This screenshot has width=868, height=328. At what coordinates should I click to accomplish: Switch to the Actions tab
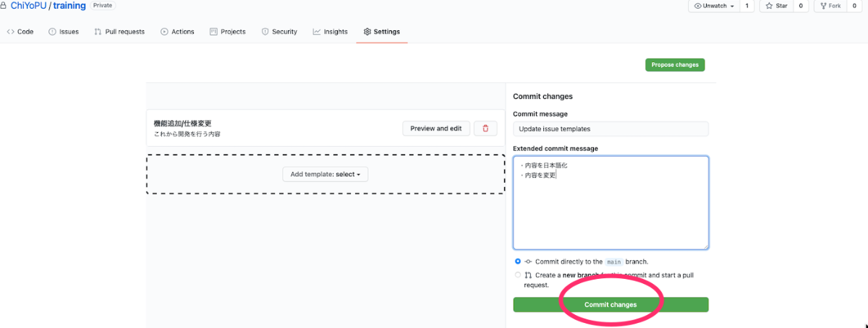point(177,32)
